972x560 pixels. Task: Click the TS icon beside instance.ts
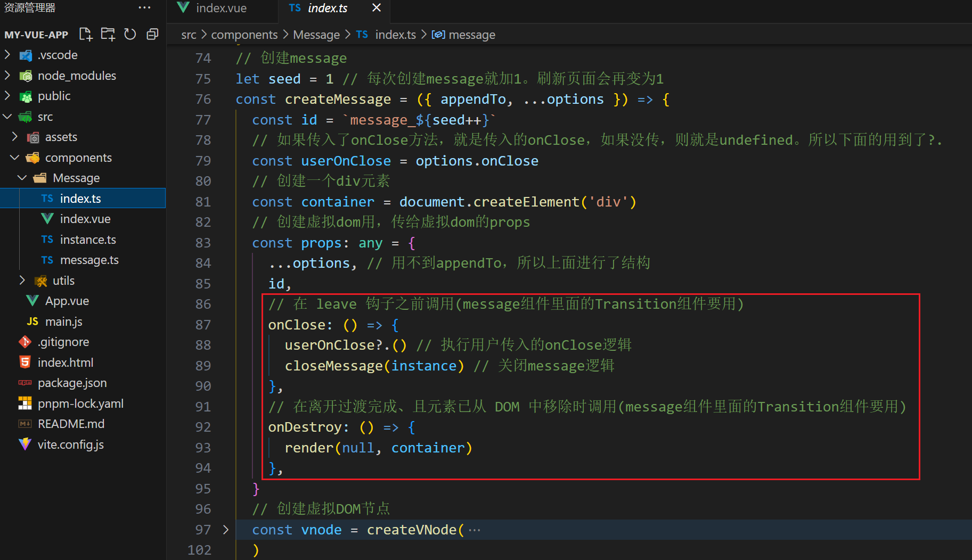[x=47, y=240]
